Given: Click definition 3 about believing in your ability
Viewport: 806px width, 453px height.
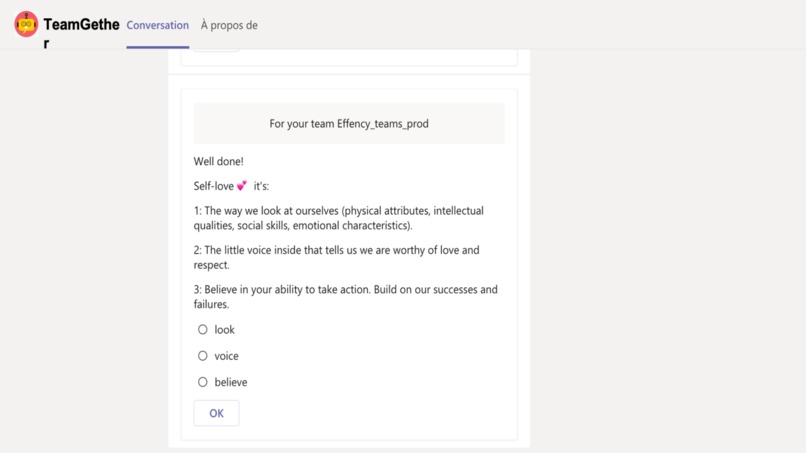Looking at the screenshot, I should (x=345, y=297).
